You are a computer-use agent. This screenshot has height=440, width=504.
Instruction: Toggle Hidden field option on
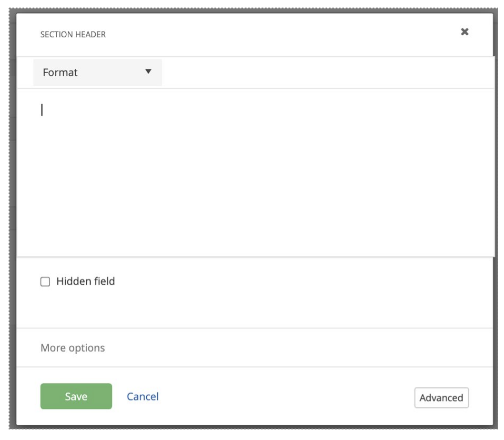point(45,282)
